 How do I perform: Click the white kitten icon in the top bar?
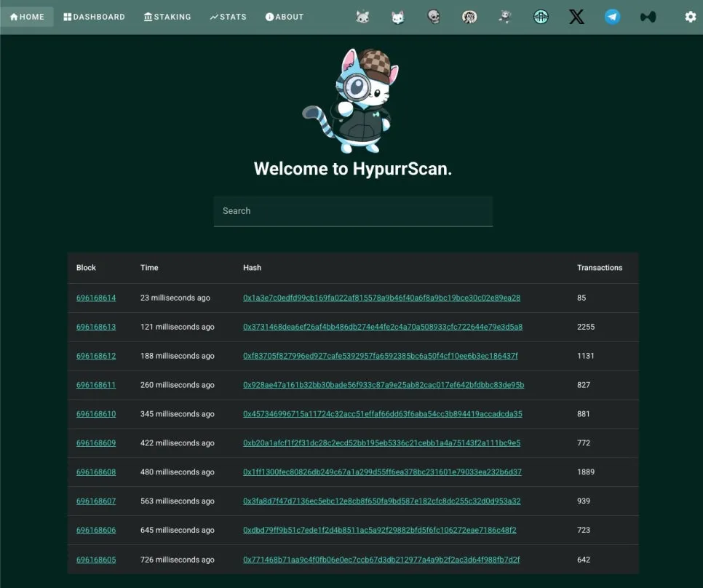[x=397, y=17]
